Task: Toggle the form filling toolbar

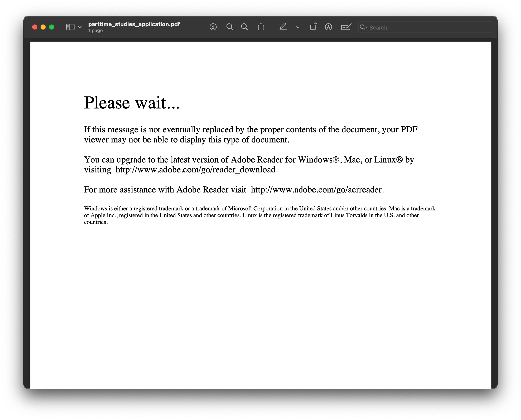Action: click(346, 27)
